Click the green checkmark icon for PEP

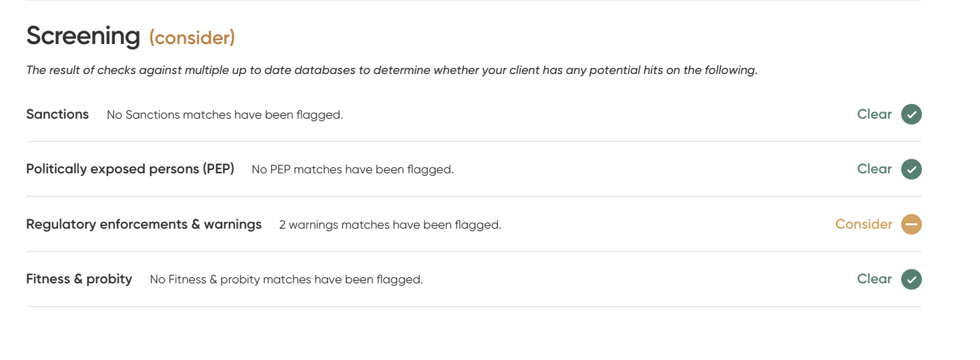point(911,169)
